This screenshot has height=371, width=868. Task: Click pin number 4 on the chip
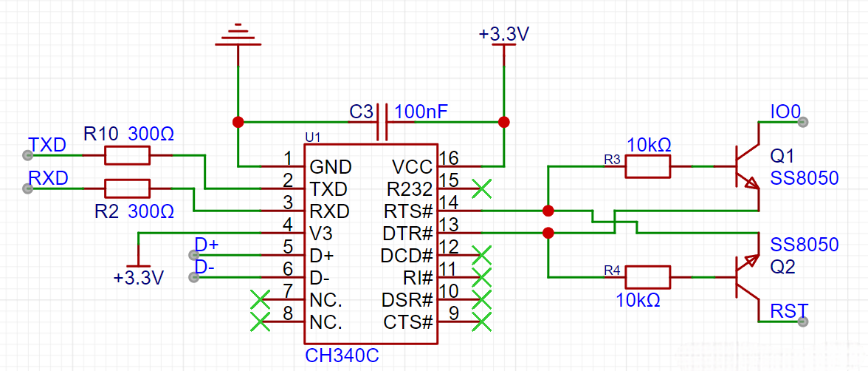[x=286, y=225]
